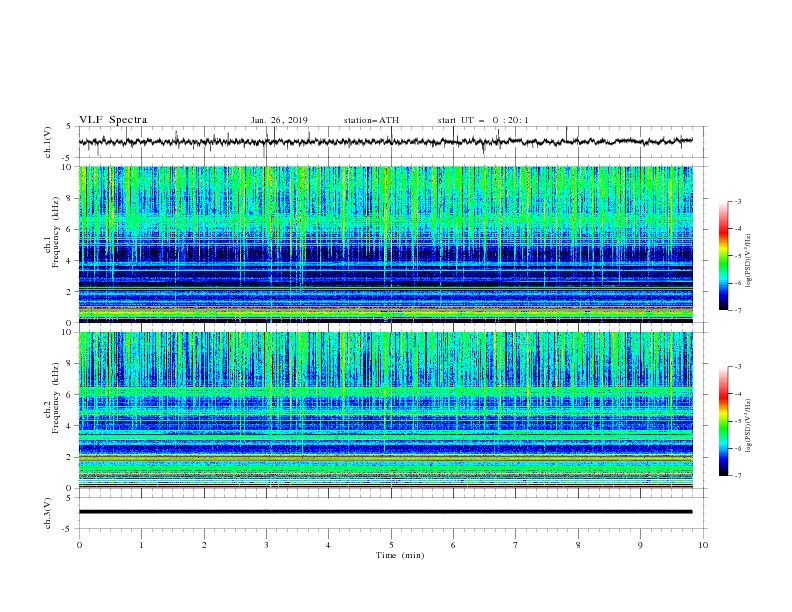Click the ch.1 voltage waveform trace
Viewport: 792px width, 612px height.
click(x=385, y=142)
